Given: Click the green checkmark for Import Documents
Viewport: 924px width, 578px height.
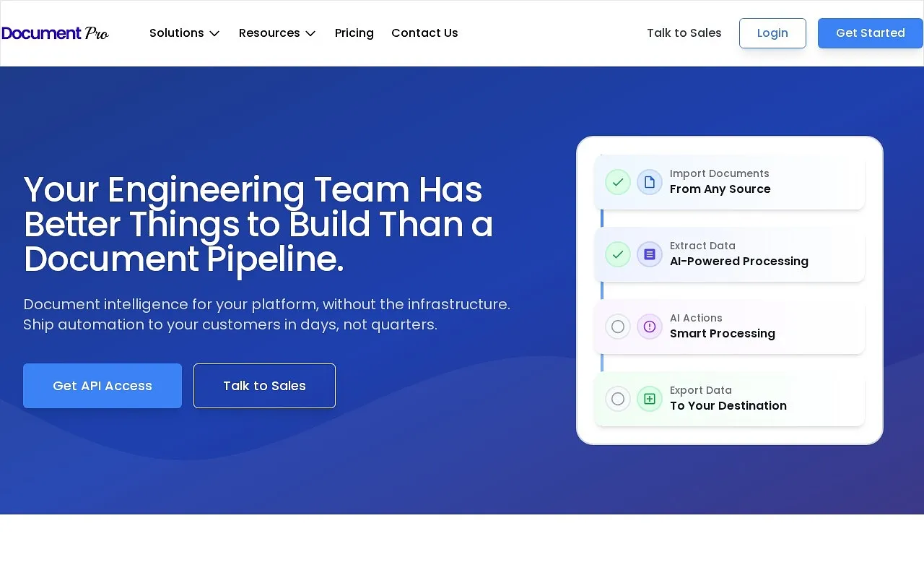Looking at the screenshot, I should 618,182.
